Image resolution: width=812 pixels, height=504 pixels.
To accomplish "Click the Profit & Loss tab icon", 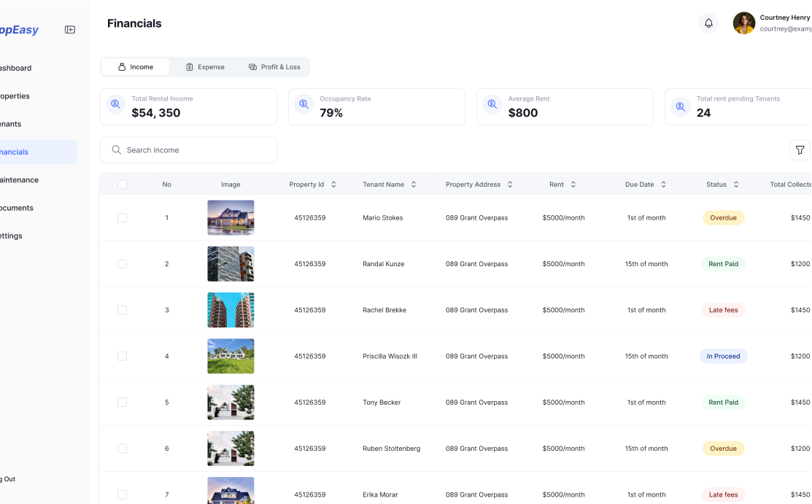I will click(252, 67).
